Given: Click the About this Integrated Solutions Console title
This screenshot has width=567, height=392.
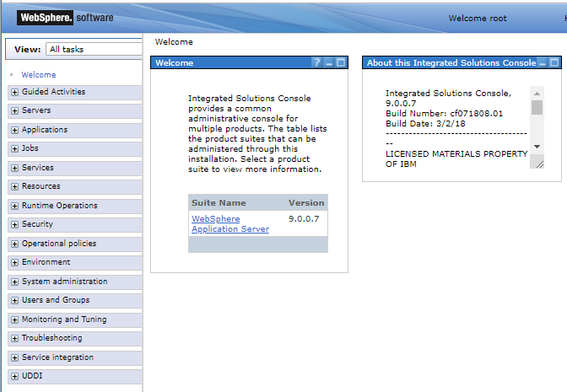Looking at the screenshot, I should (x=451, y=63).
